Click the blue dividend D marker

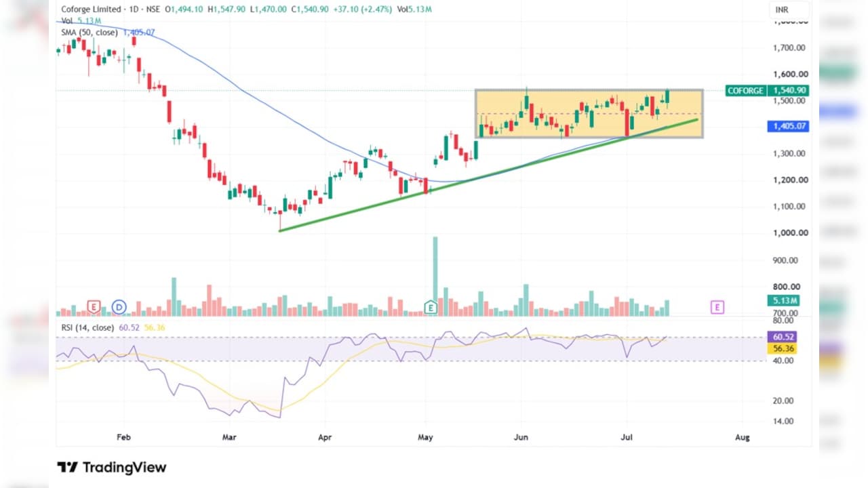[x=119, y=308]
